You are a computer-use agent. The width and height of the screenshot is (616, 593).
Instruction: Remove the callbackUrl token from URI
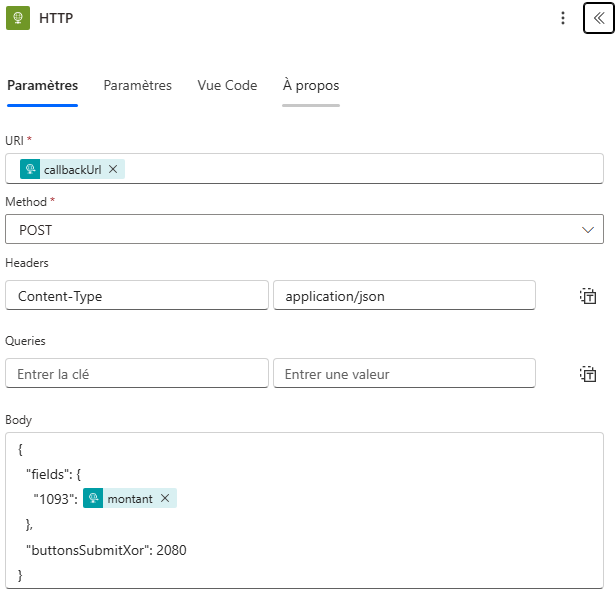click(113, 169)
